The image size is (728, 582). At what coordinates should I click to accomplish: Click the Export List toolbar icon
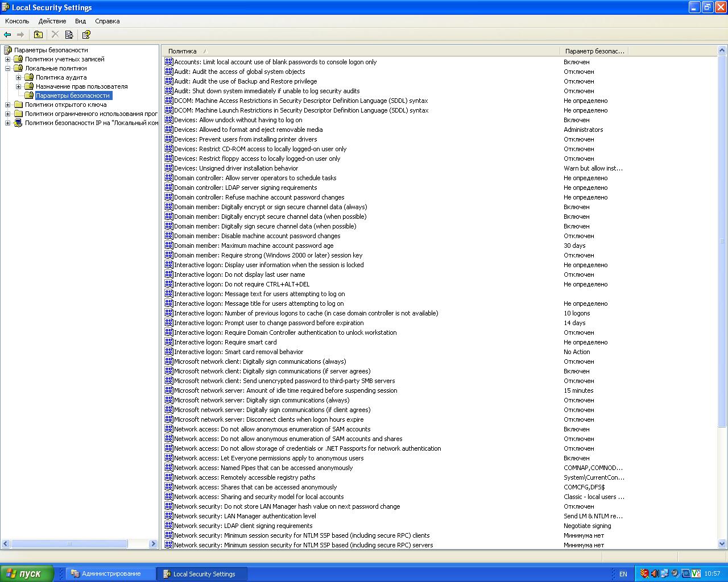69,35
